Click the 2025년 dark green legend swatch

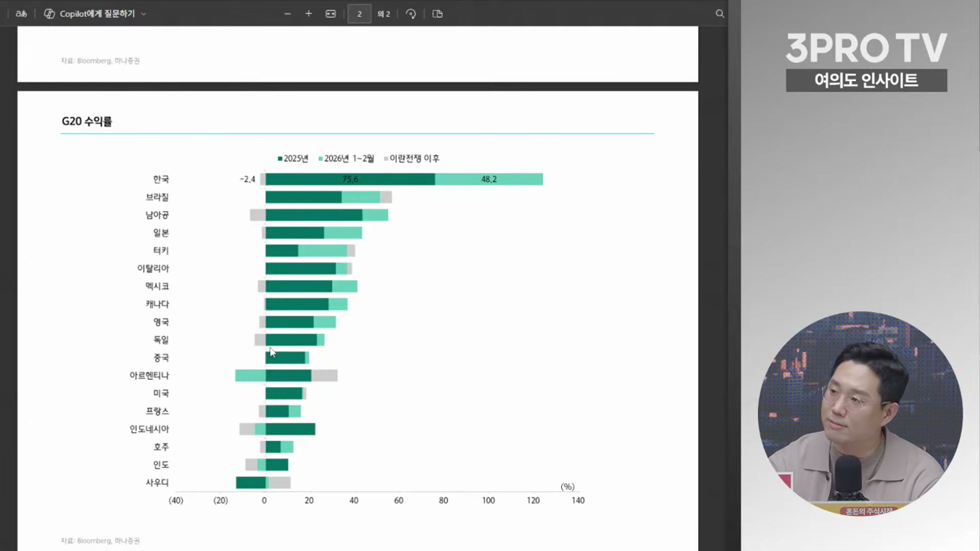(280, 159)
